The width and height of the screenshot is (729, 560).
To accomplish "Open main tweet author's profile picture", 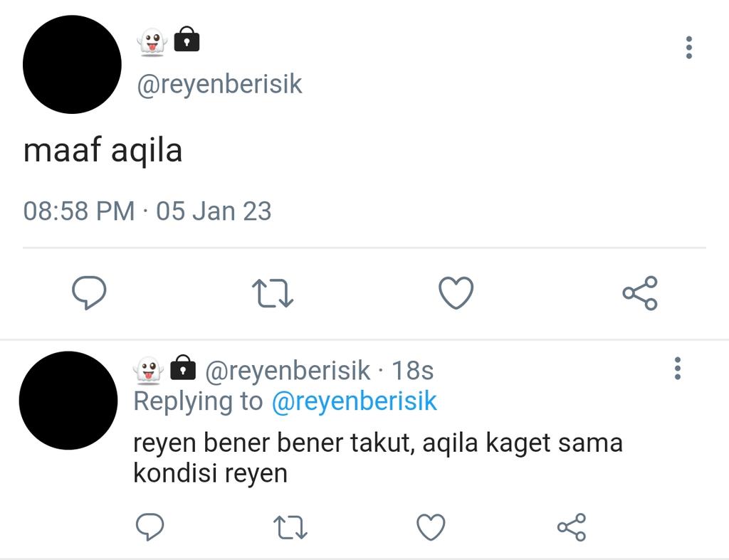I will click(x=72, y=64).
